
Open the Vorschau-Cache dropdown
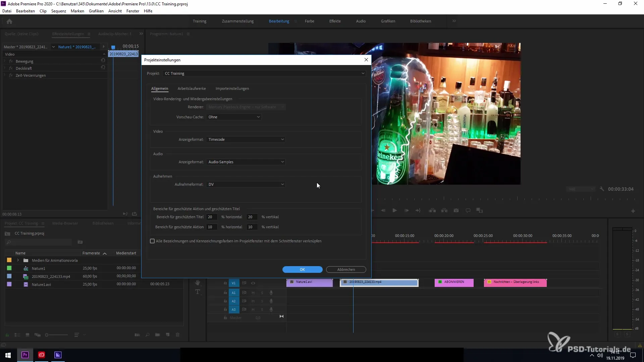[234, 117]
